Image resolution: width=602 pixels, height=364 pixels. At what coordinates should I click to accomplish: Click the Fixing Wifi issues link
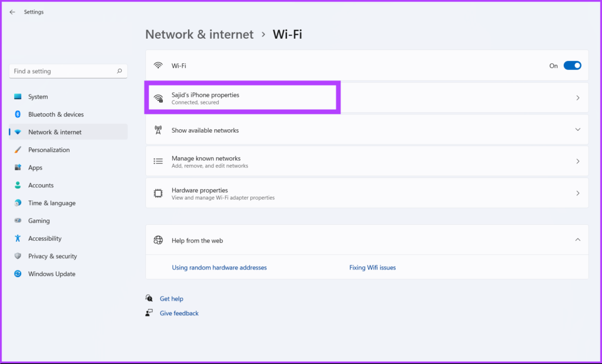click(372, 268)
